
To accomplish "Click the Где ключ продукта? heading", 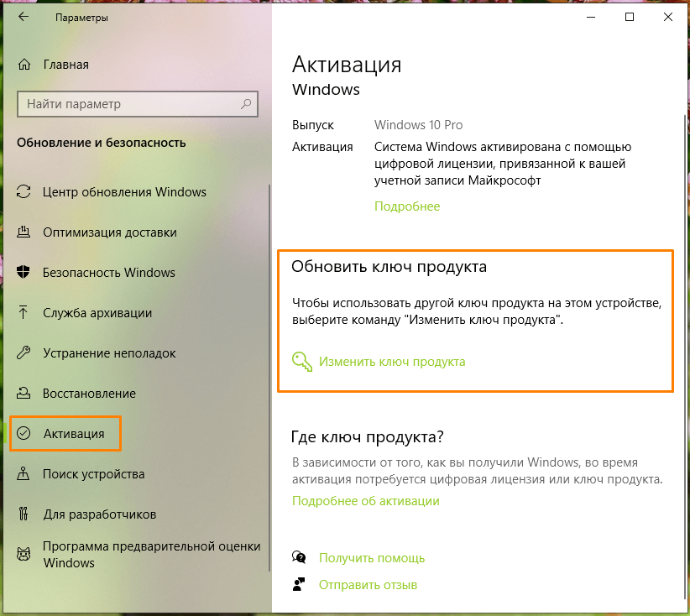I will point(368,437).
